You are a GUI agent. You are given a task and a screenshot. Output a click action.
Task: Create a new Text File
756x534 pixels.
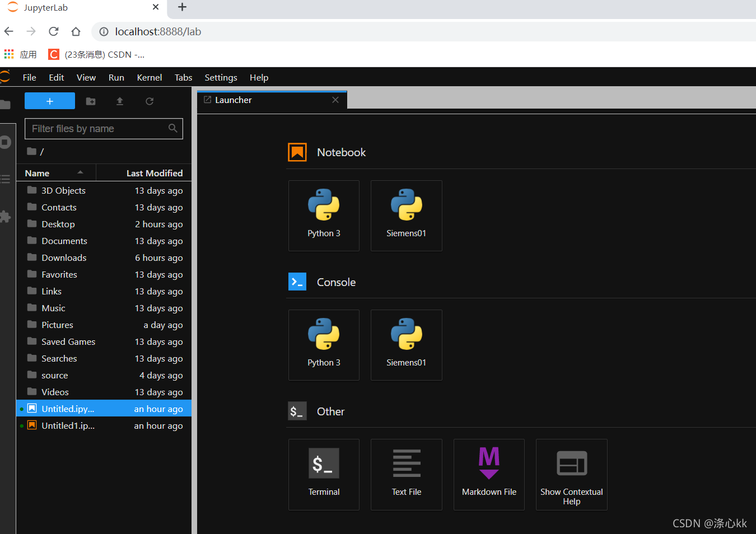pyautogui.click(x=406, y=474)
